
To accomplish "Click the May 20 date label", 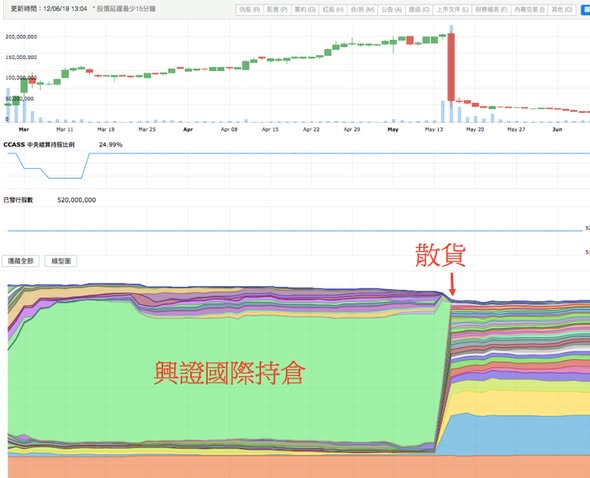I will coord(475,129).
